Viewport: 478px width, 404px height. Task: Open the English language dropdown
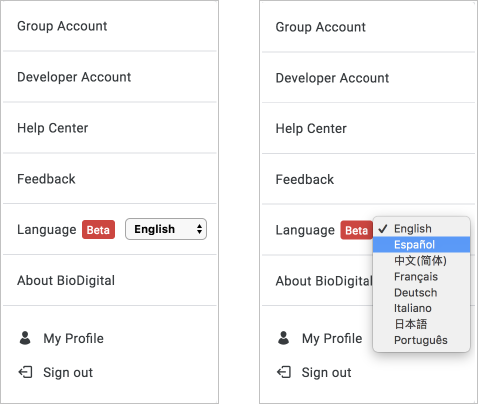pyautogui.click(x=166, y=229)
